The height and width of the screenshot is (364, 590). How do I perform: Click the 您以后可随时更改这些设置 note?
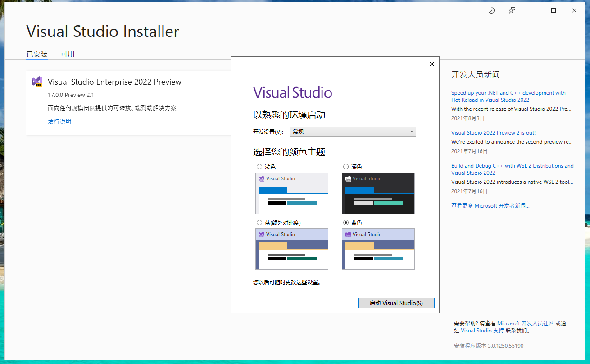coord(287,282)
